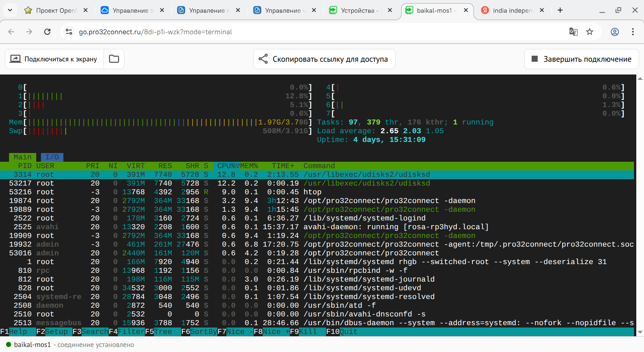Switch to the I/O tab in htop
This screenshot has width=644, height=352.
52,157
